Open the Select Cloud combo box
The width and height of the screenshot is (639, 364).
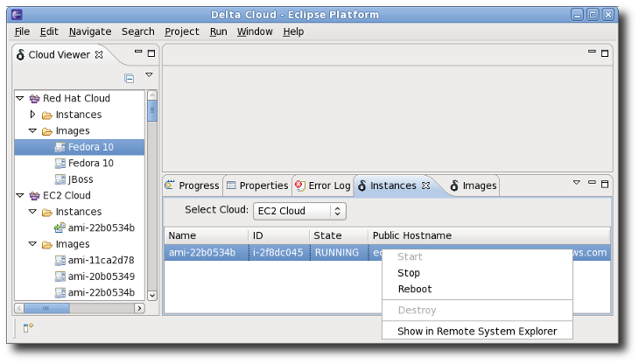[x=299, y=211]
